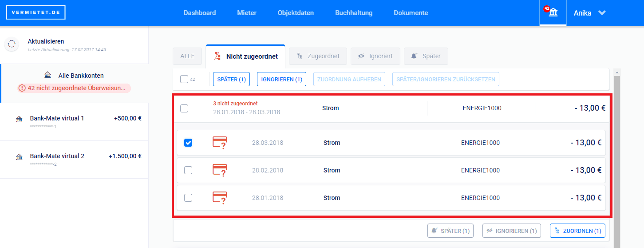The image size is (644, 248).
Task: Select Bank-Mate virtual 2 account
Action: tap(75, 160)
